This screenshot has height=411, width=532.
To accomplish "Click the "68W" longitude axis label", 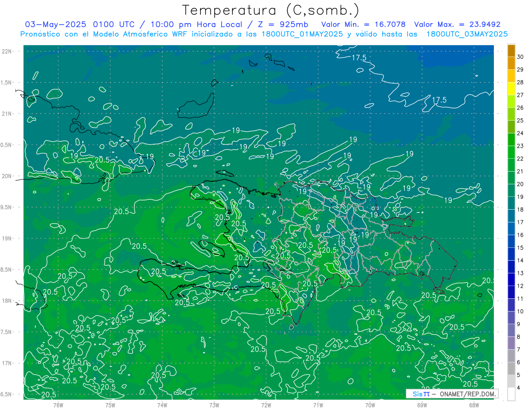I will pos(474,405).
